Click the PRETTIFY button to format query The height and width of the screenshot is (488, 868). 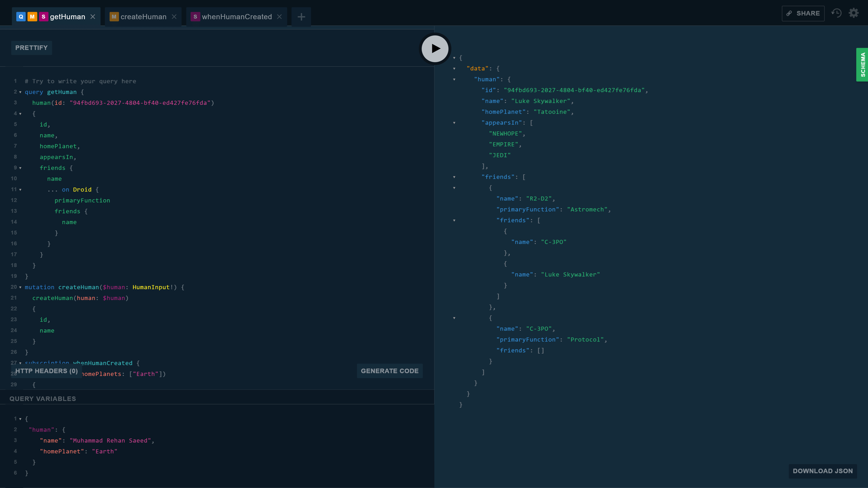(31, 48)
